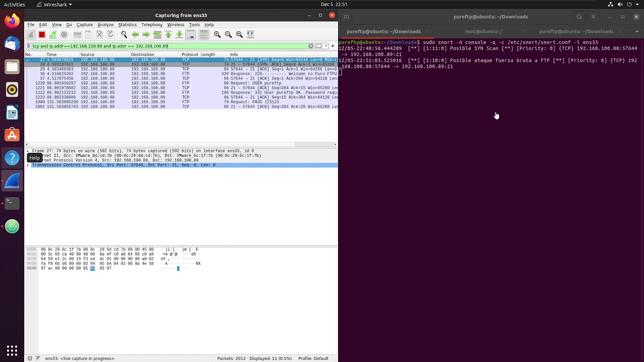This screenshot has height=362, width=644.
Task: Open display filter bookmarks
Action: [x=29, y=46]
